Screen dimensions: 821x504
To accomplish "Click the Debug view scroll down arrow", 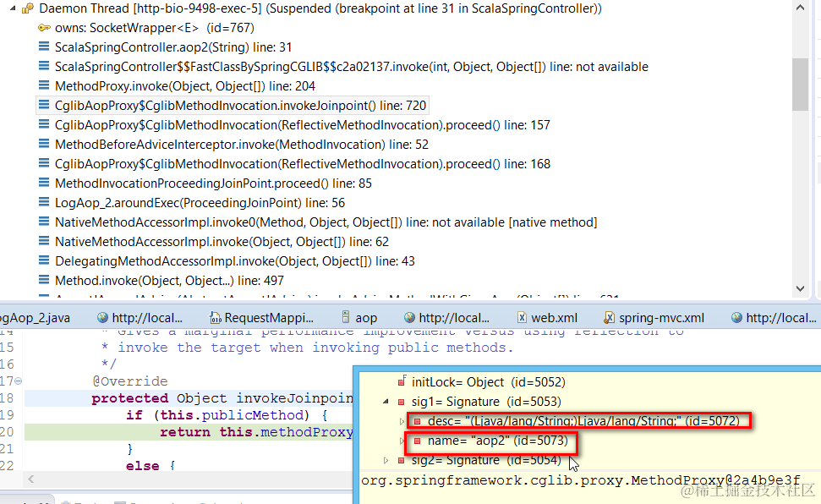I will coord(800,288).
